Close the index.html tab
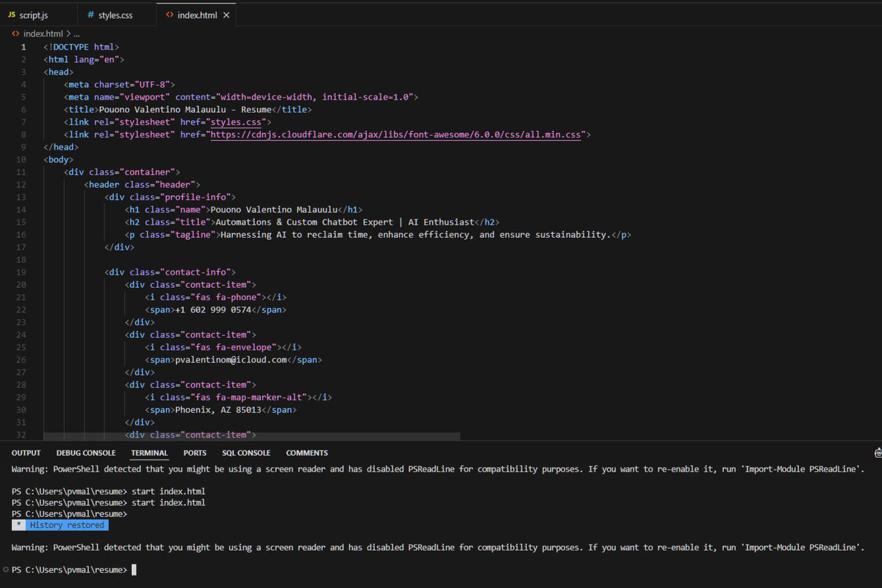 point(227,15)
